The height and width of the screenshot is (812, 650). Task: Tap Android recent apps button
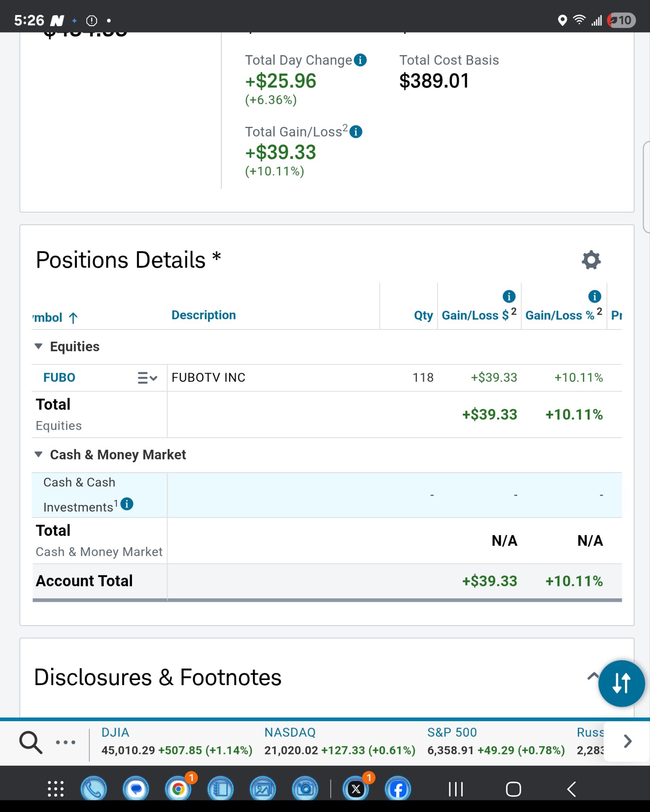coord(456,789)
